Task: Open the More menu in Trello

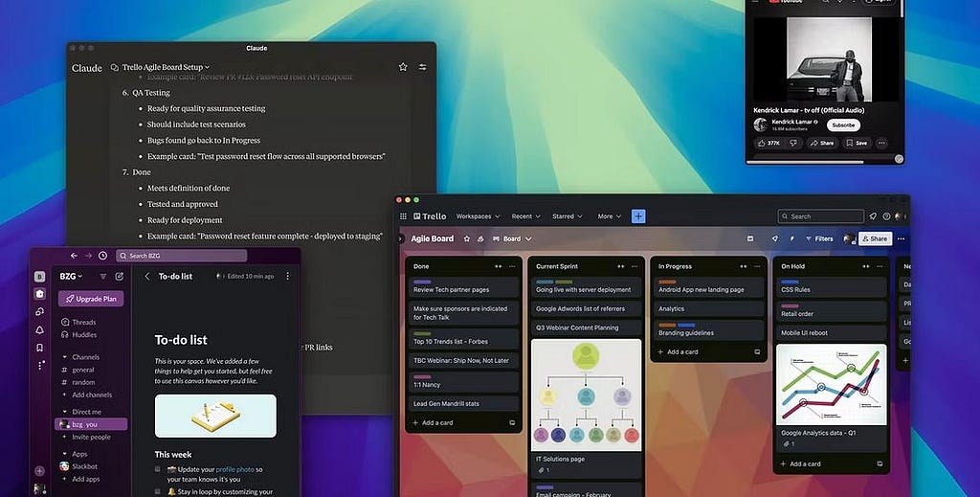Action: (610, 216)
